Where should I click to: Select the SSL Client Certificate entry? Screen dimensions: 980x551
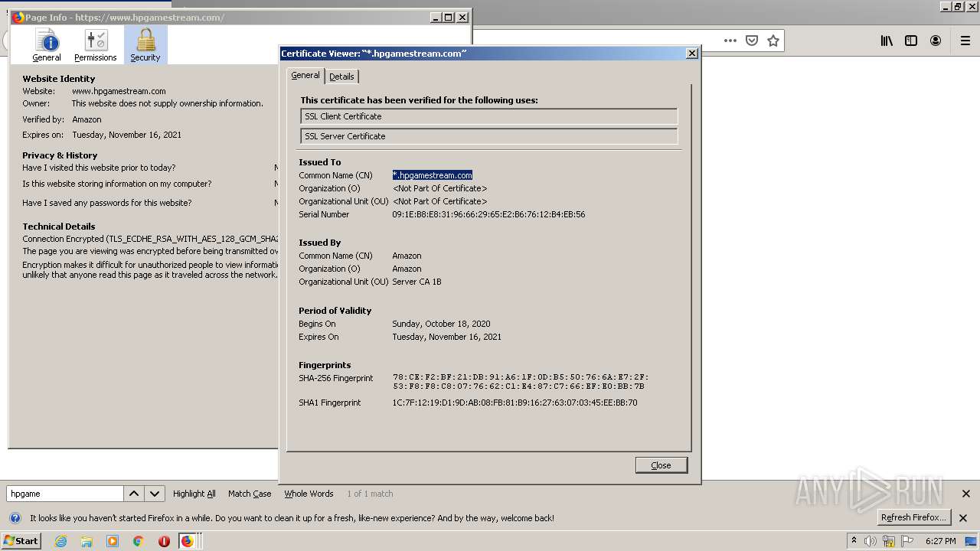pyautogui.click(x=489, y=116)
